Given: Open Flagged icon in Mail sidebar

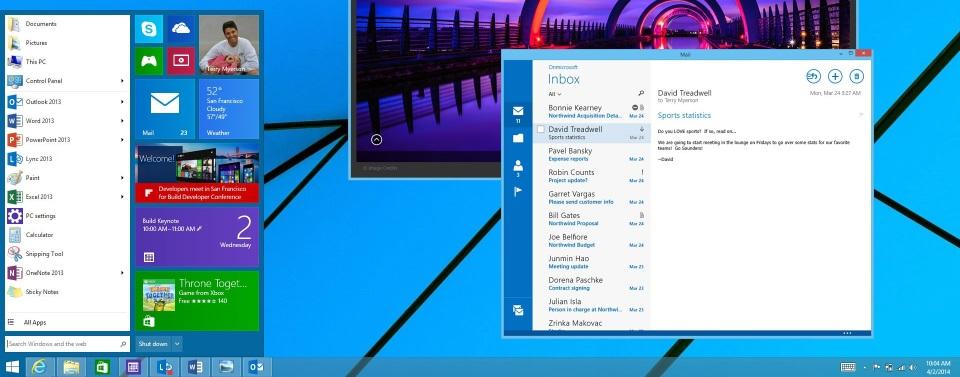Looking at the screenshot, I should pyautogui.click(x=518, y=192).
